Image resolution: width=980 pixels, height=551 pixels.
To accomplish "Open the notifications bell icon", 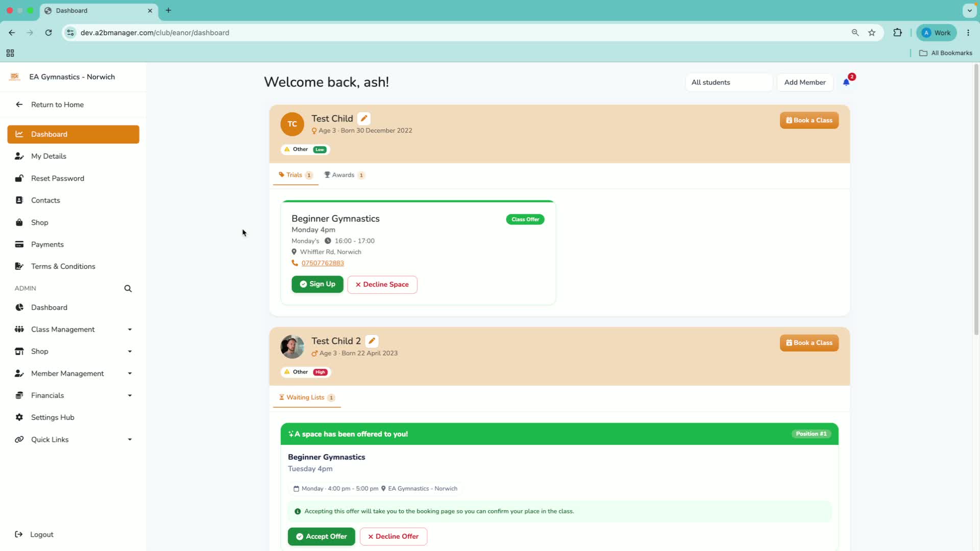I will pyautogui.click(x=846, y=82).
